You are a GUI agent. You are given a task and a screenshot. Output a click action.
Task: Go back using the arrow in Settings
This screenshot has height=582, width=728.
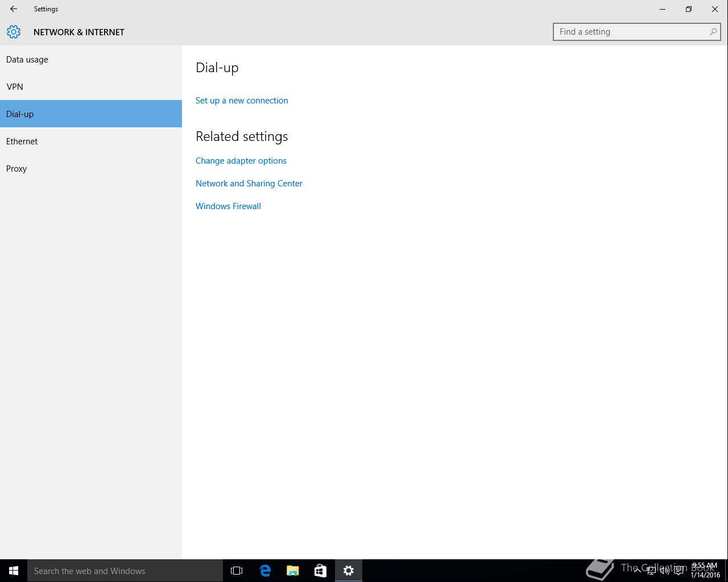click(14, 9)
